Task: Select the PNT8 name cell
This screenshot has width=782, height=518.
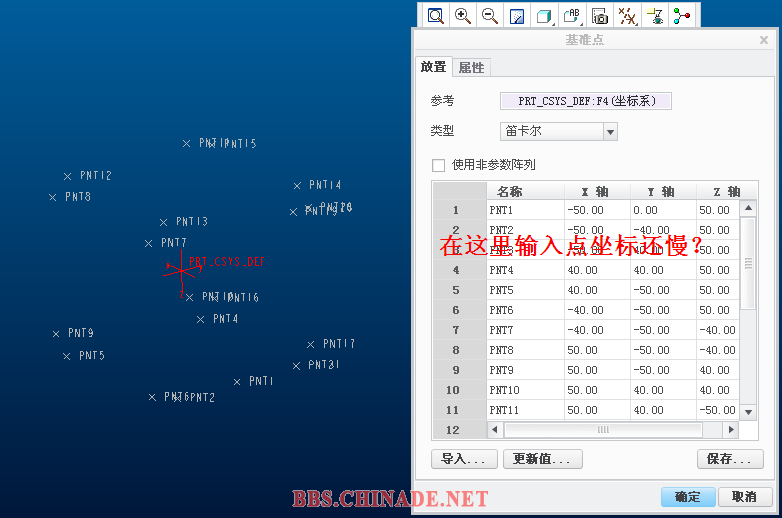Action: [525, 350]
